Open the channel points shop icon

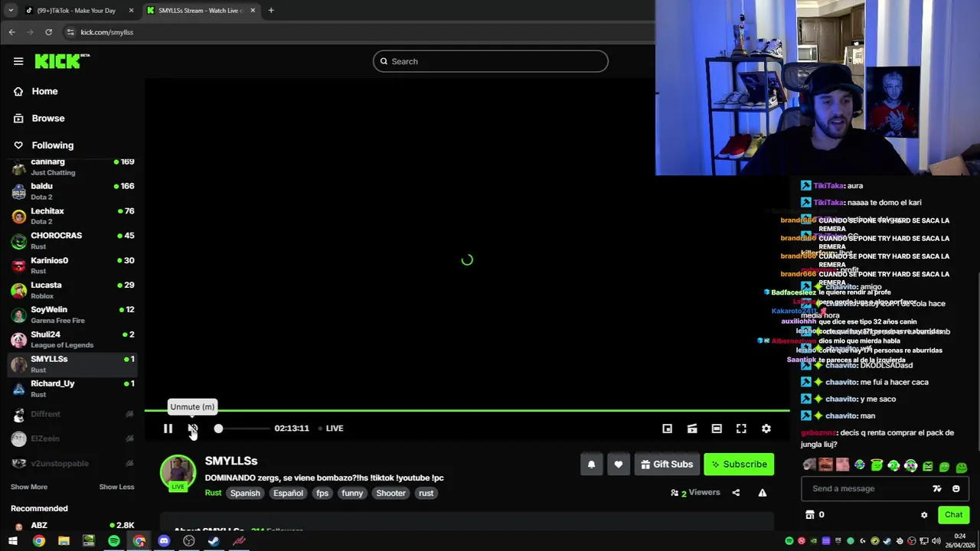coord(810,515)
